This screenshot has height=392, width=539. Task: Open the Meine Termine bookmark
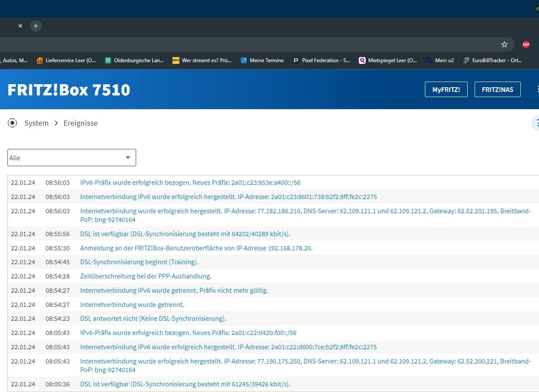262,60
